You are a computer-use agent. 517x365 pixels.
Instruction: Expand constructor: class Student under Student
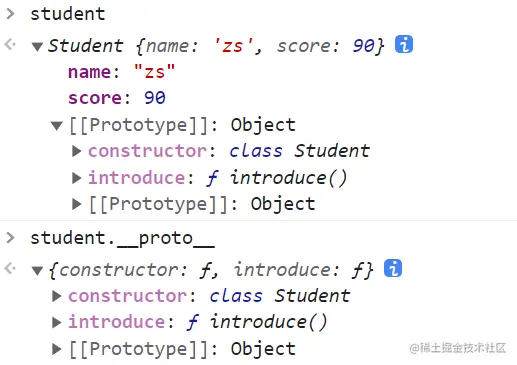[x=77, y=151]
